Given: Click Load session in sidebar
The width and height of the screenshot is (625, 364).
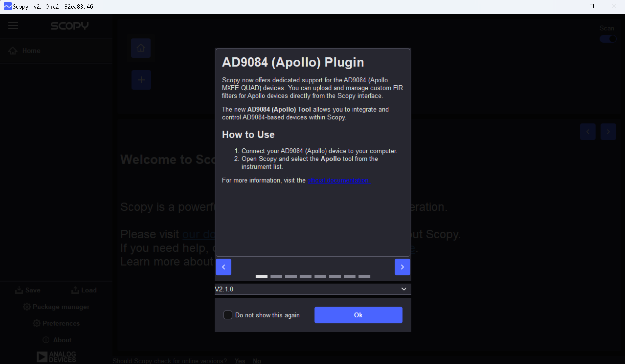Looking at the screenshot, I should tap(84, 290).
